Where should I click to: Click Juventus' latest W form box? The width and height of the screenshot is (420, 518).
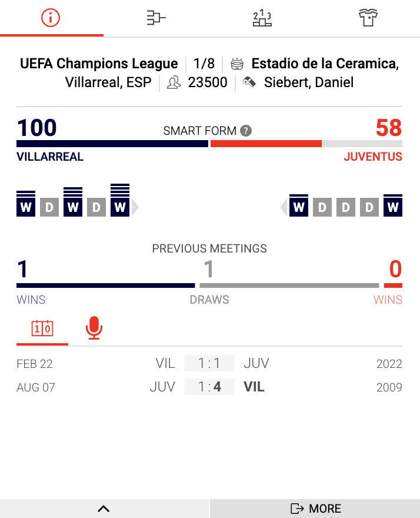[299, 207]
